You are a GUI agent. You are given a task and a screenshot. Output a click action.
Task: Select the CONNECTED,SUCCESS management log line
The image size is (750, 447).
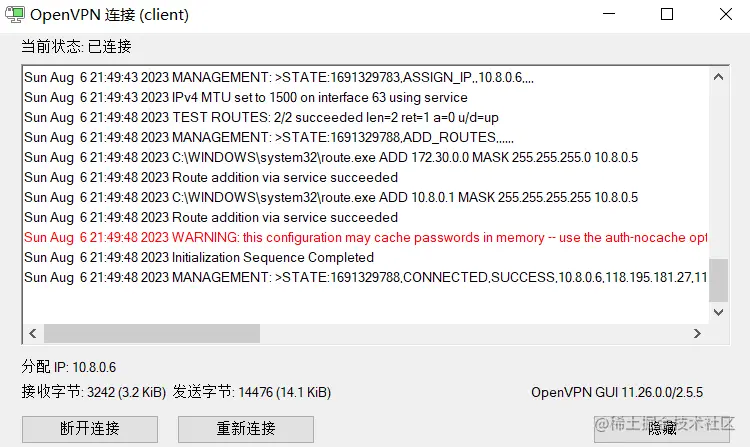[365, 278]
